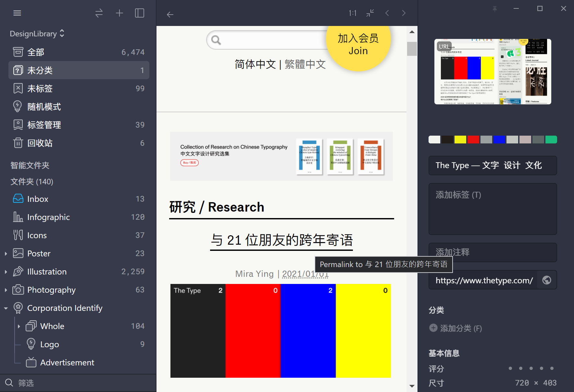Image resolution: width=574 pixels, height=392 pixels.
Task: Click the switch library arrows icon
Action: click(99, 13)
